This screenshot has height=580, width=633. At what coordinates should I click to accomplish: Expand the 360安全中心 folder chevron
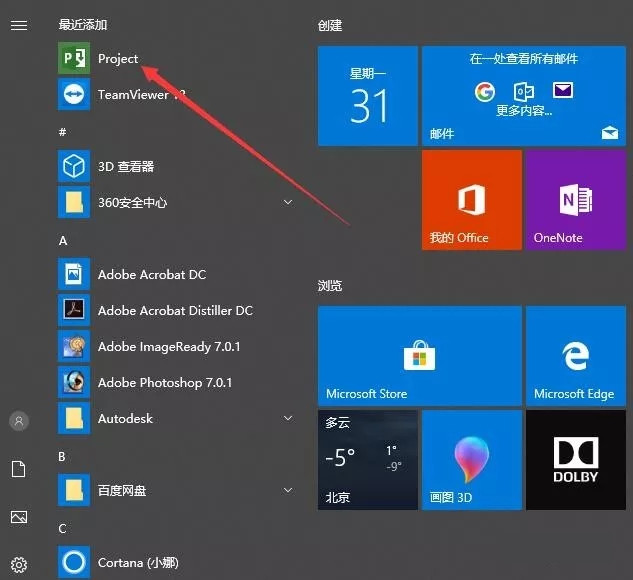pos(288,202)
